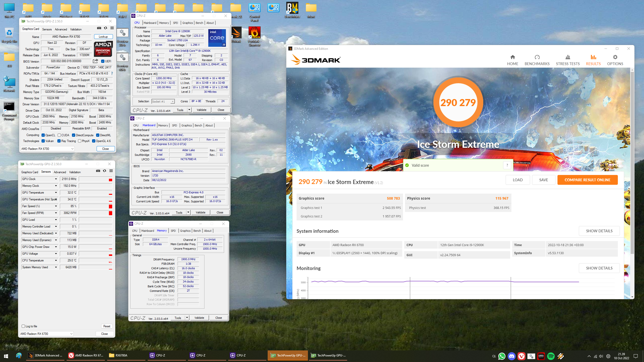Show hidden tray icons chevron
Image resolution: width=644 pixels, height=362 pixels.
(589, 356)
